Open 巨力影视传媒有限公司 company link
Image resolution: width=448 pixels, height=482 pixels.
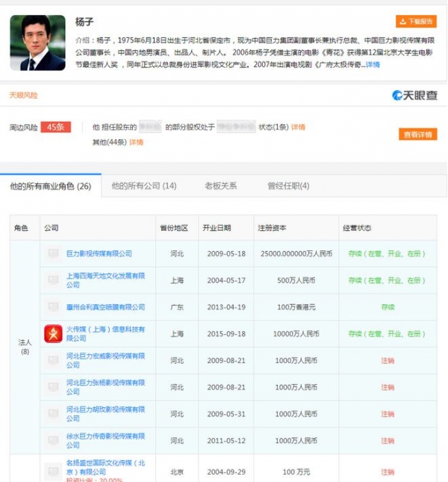(99, 253)
